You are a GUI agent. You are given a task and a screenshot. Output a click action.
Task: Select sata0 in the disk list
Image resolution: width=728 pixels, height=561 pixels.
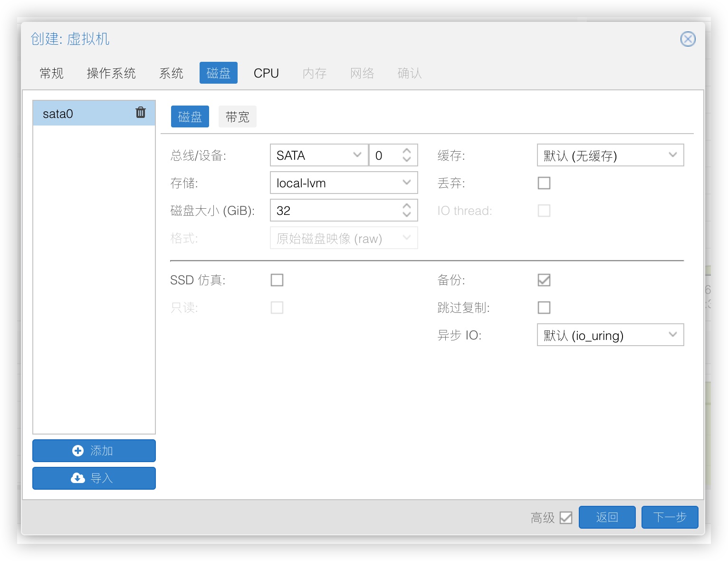click(x=81, y=114)
